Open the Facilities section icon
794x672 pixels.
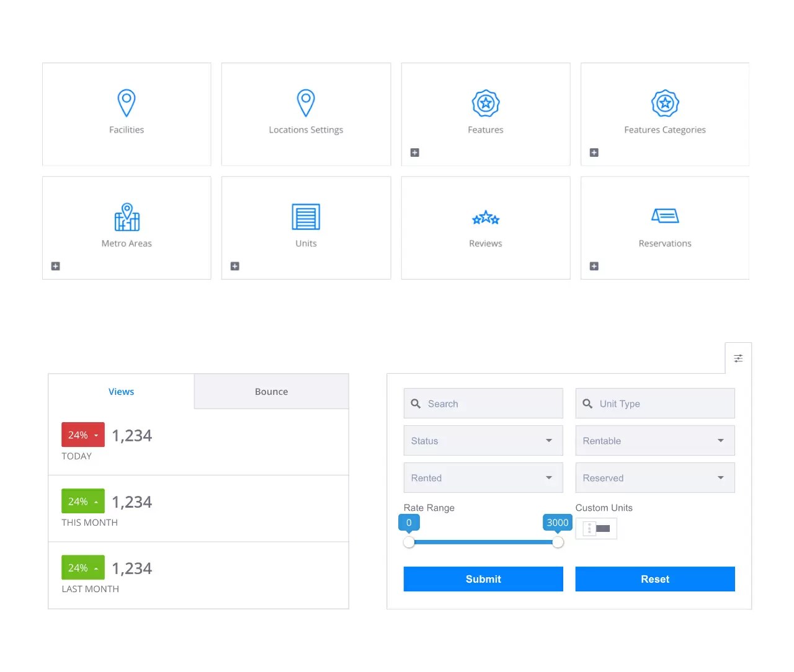point(127,102)
